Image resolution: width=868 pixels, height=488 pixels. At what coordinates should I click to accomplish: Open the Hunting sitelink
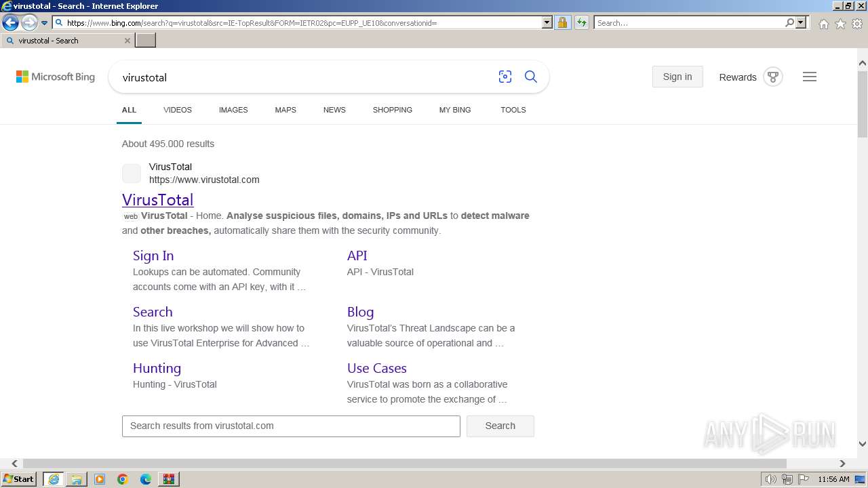157,368
